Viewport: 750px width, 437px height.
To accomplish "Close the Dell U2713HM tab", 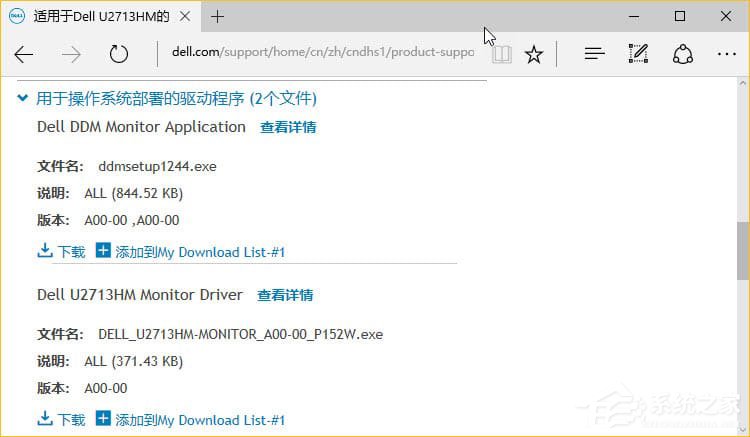I will tap(185, 17).
